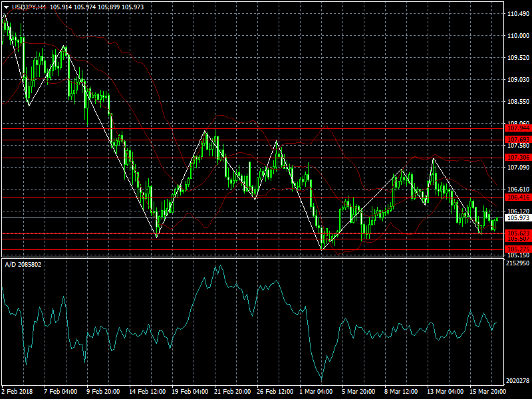Click the A/D scale maximum 2152950
The image size is (532, 399).
(x=517, y=263)
